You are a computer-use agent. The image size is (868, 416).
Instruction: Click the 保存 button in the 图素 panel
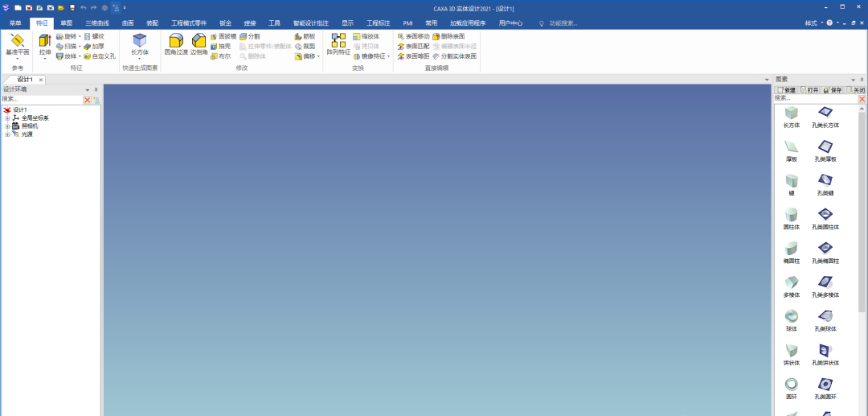coord(832,89)
